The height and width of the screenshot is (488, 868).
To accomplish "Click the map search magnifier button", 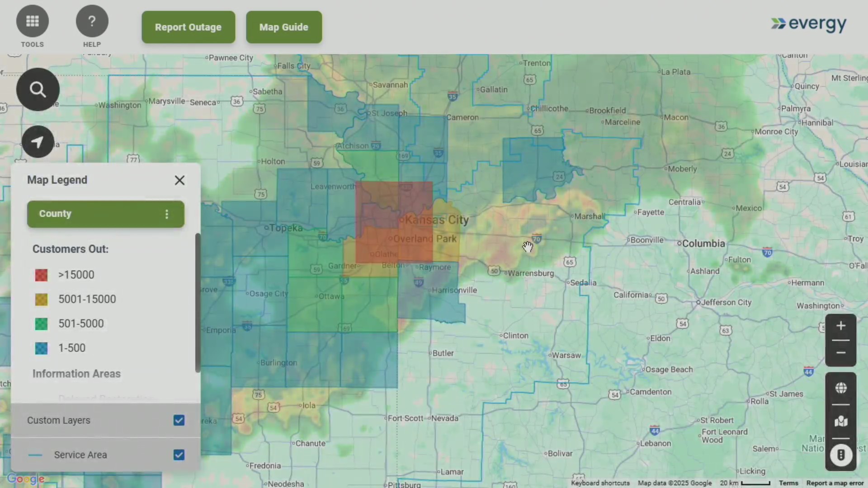I will point(38,89).
